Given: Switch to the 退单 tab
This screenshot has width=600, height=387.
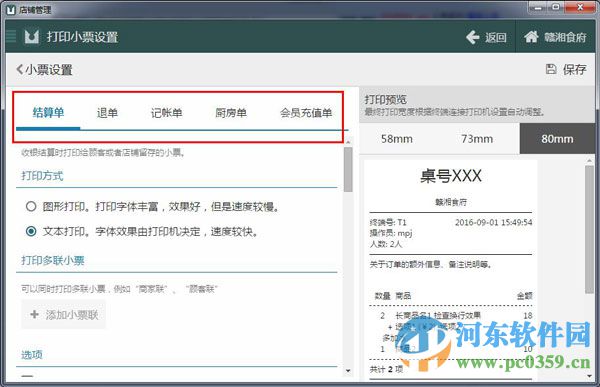Looking at the screenshot, I should coord(107,113).
